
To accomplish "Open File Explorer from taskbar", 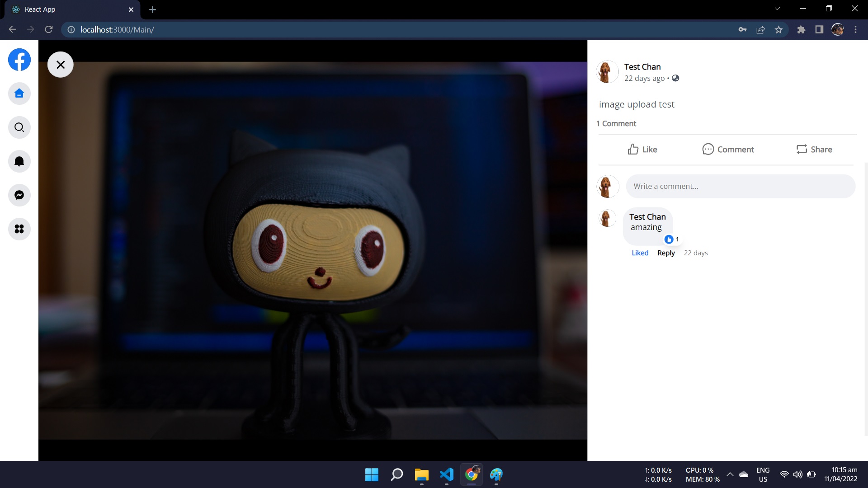I will 421,474.
